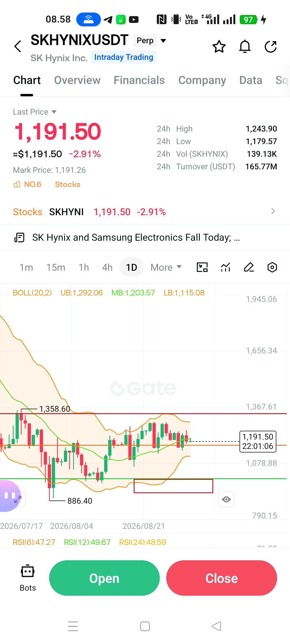Viewport: 290px width, 644px height.
Task: Select the 1h timeframe
Action: pos(84,268)
